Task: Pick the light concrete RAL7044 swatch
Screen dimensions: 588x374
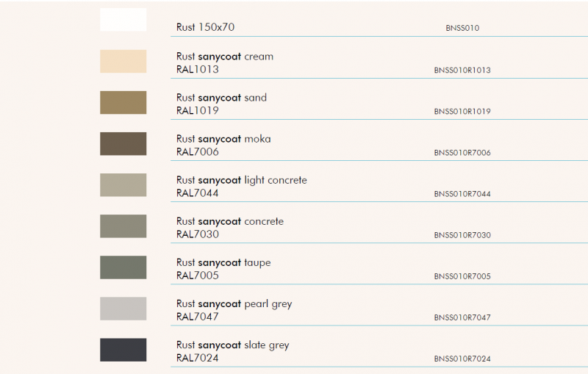Action: click(123, 184)
